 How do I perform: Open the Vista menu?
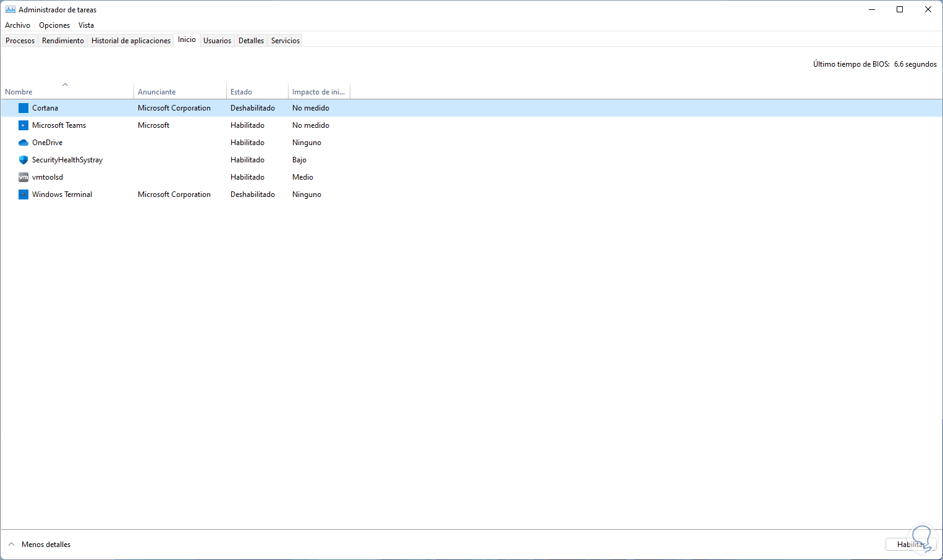pyautogui.click(x=86, y=25)
